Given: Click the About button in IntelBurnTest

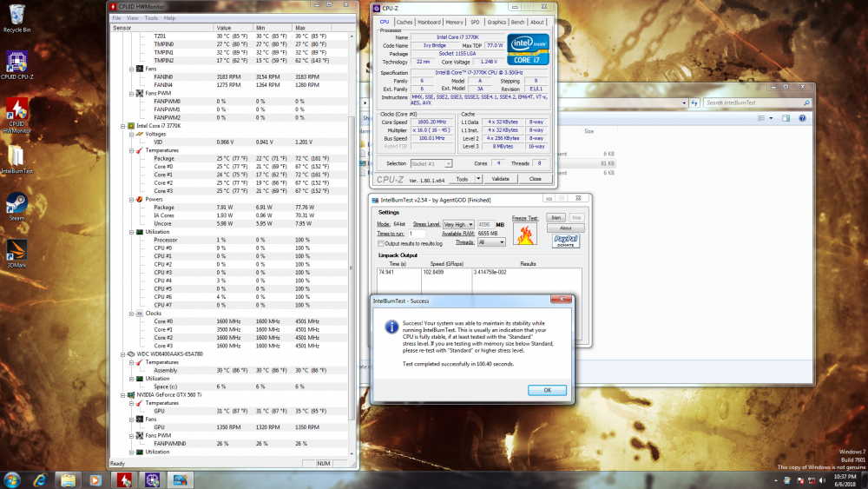Looking at the screenshot, I should click(x=566, y=228).
